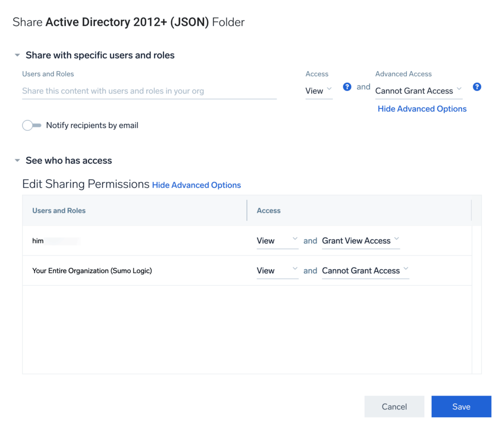Collapse the See who has access section
This screenshot has height=429, width=504.
17,160
